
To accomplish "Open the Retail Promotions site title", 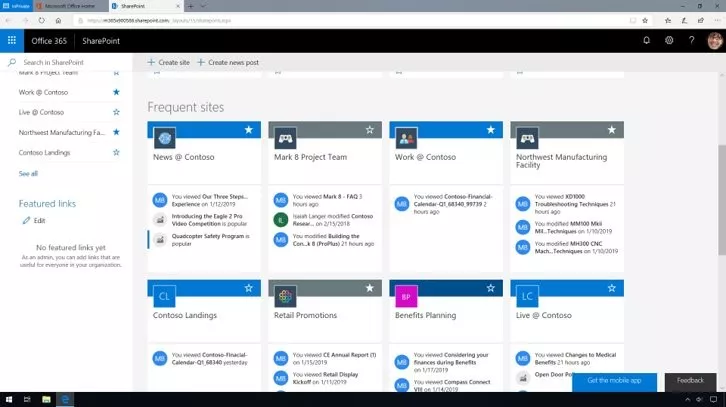I will click(x=305, y=315).
